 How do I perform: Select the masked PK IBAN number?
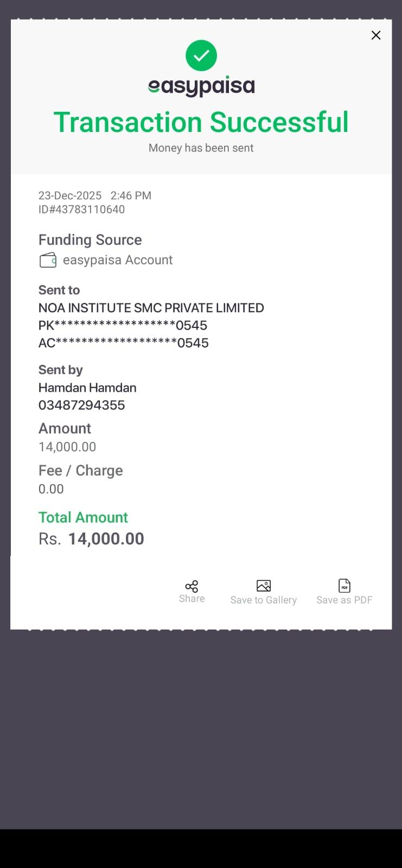click(x=123, y=326)
